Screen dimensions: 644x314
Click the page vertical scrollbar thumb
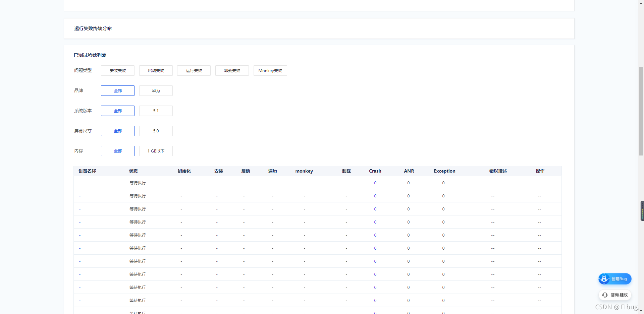point(641,111)
